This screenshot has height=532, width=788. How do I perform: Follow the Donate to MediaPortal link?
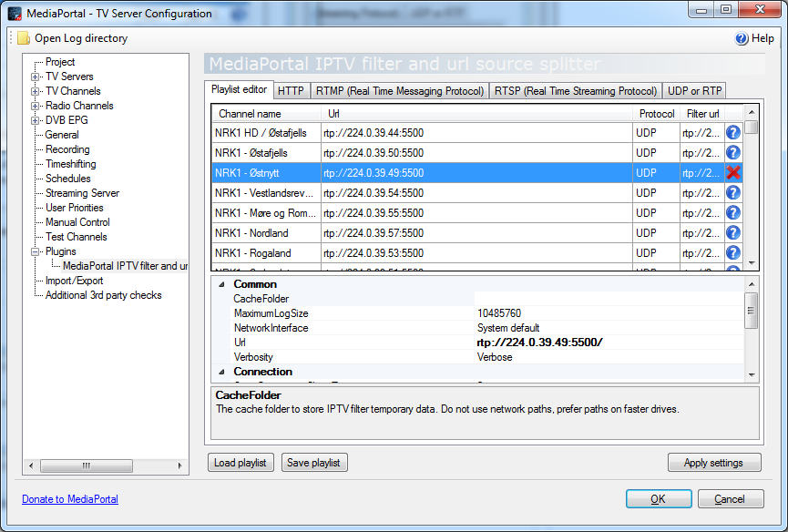(70, 499)
